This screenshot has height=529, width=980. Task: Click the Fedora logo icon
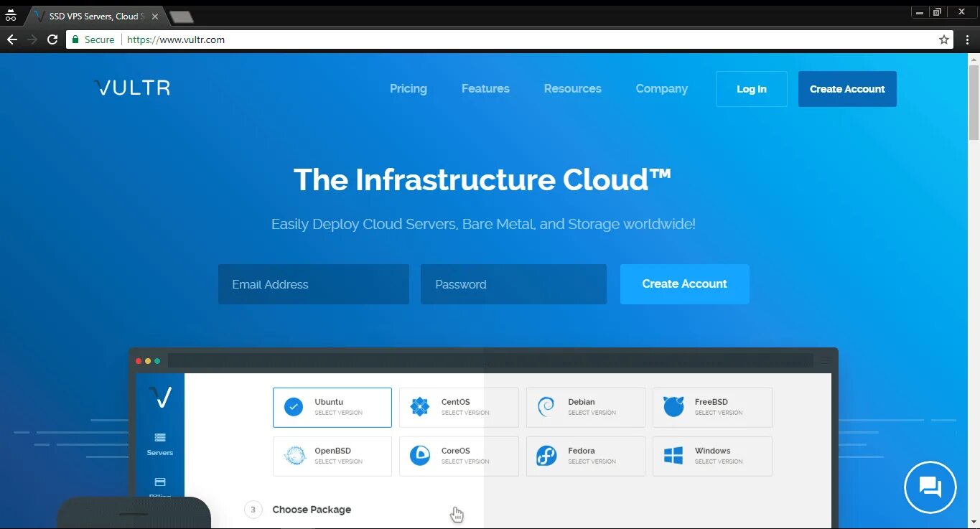(x=546, y=456)
